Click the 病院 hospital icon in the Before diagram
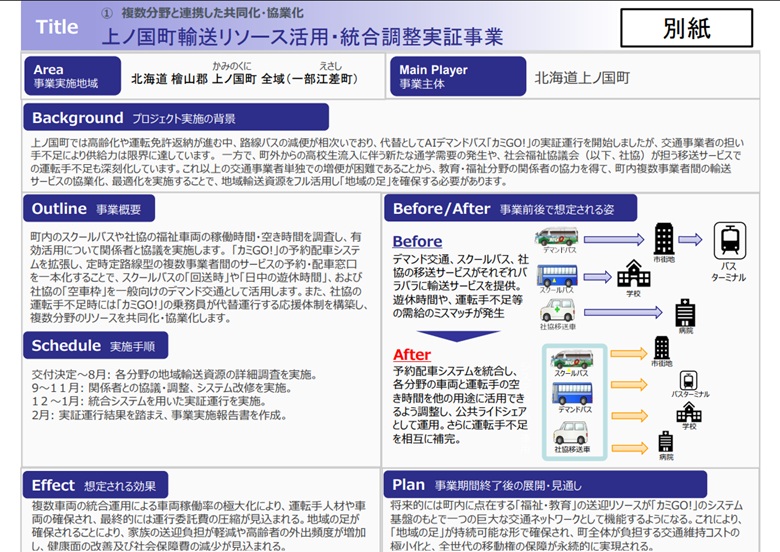The image size is (780, 552). click(x=685, y=313)
